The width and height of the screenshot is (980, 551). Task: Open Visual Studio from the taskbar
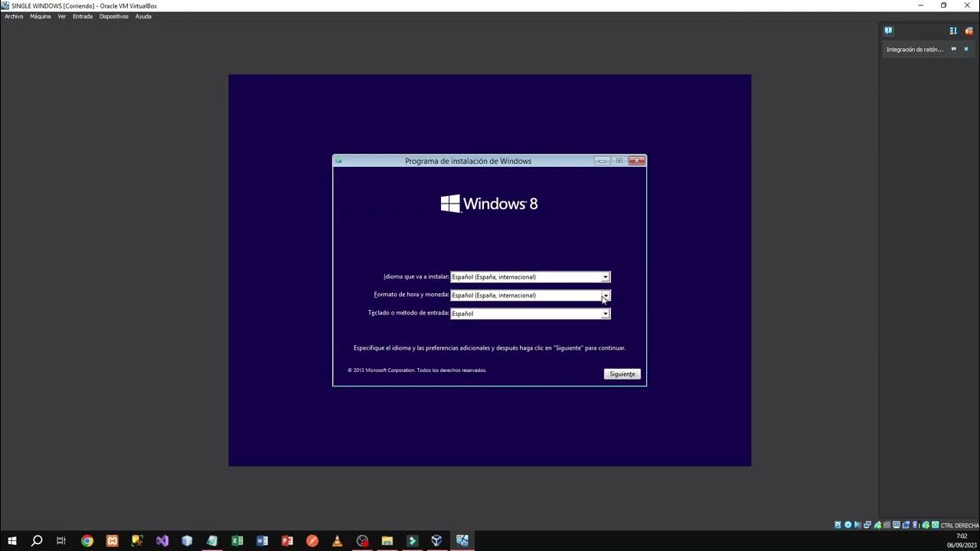tap(162, 541)
